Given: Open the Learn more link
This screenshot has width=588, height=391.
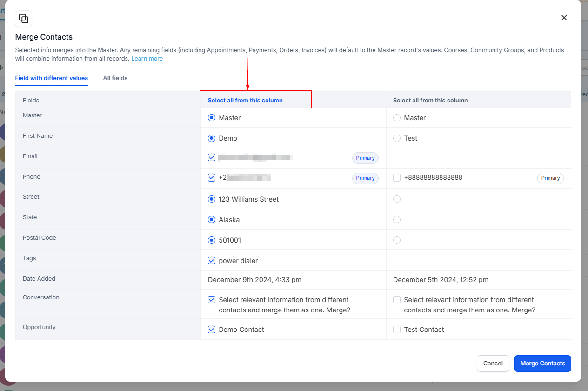Looking at the screenshot, I should tap(147, 59).
